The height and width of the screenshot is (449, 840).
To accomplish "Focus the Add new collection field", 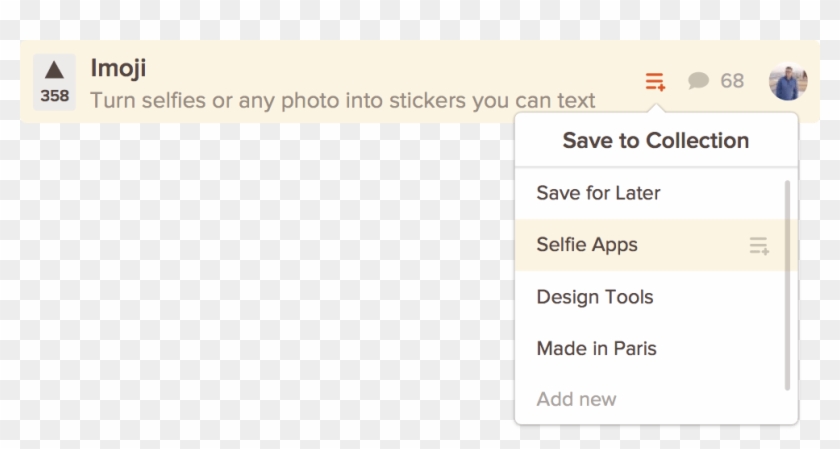I will pyautogui.click(x=577, y=399).
